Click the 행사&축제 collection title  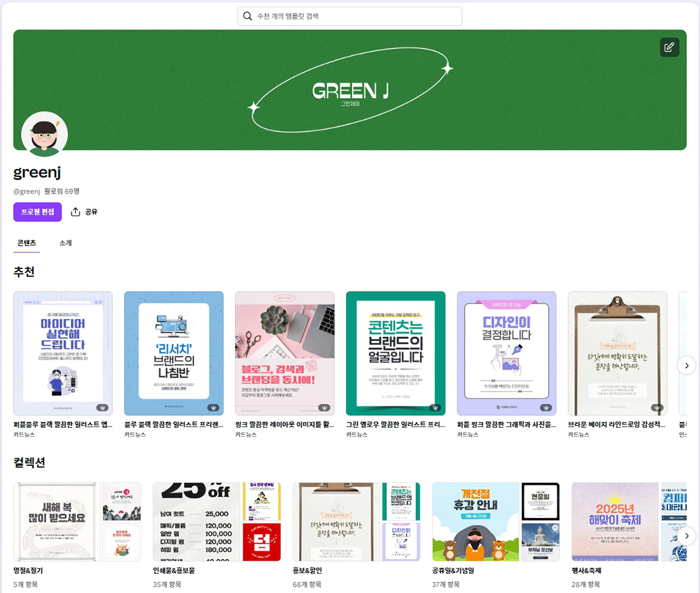tap(586, 570)
